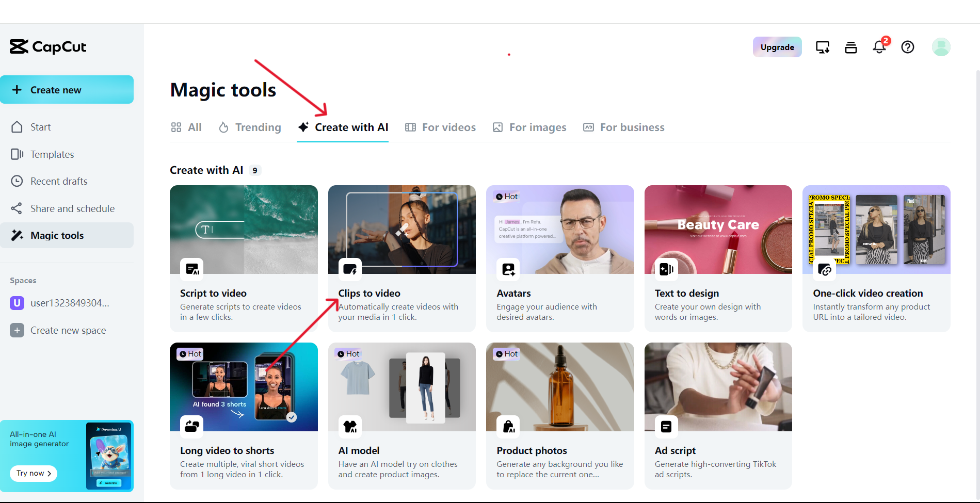The height and width of the screenshot is (503, 980).
Task: Open the user profile avatar
Action: click(x=941, y=47)
